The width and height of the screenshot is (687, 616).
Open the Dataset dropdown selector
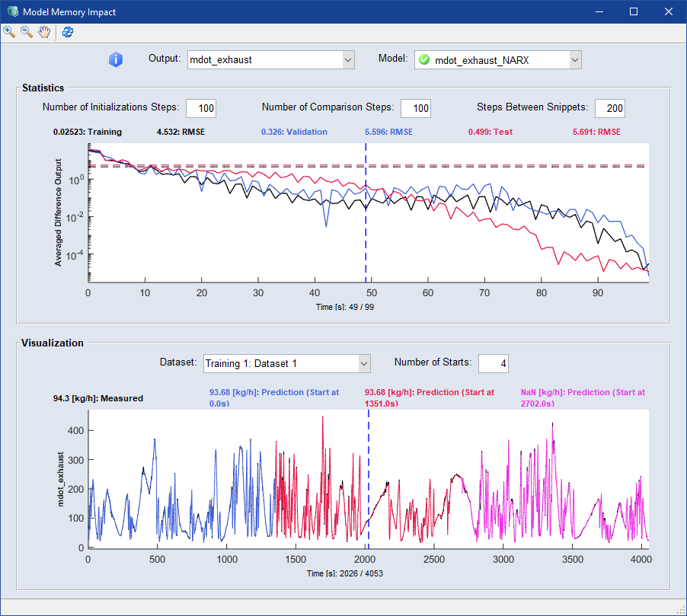coord(363,363)
